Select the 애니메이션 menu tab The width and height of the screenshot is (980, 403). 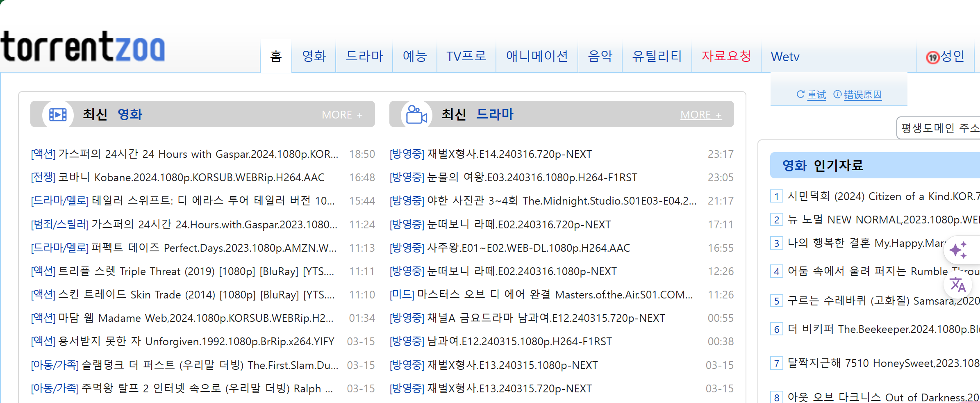[x=537, y=57]
